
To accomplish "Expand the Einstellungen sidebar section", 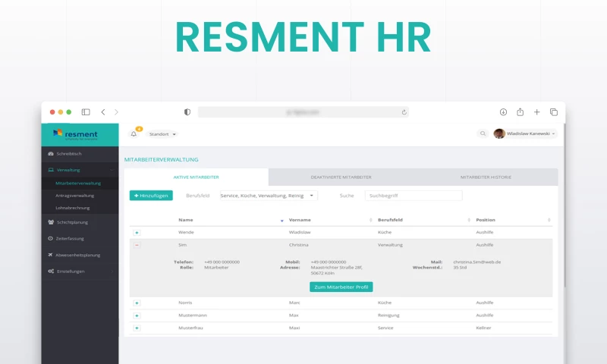I will pos(80,271).
